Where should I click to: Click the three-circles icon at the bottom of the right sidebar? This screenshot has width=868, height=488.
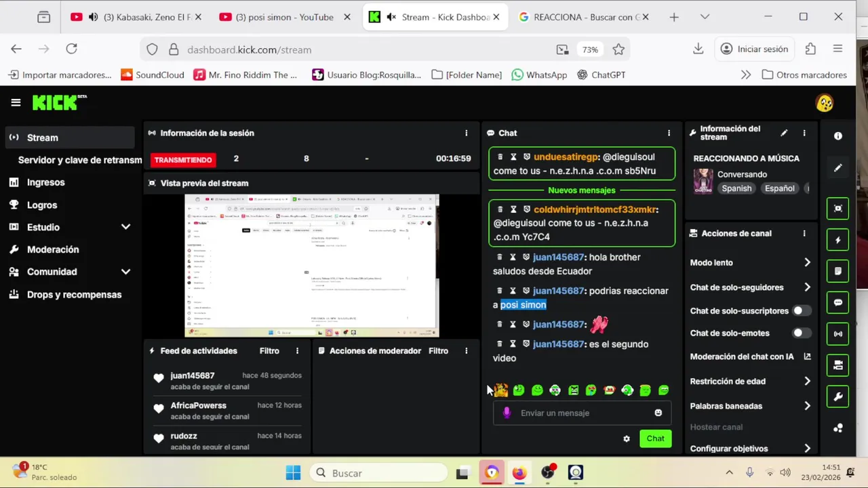coord(838,428)
